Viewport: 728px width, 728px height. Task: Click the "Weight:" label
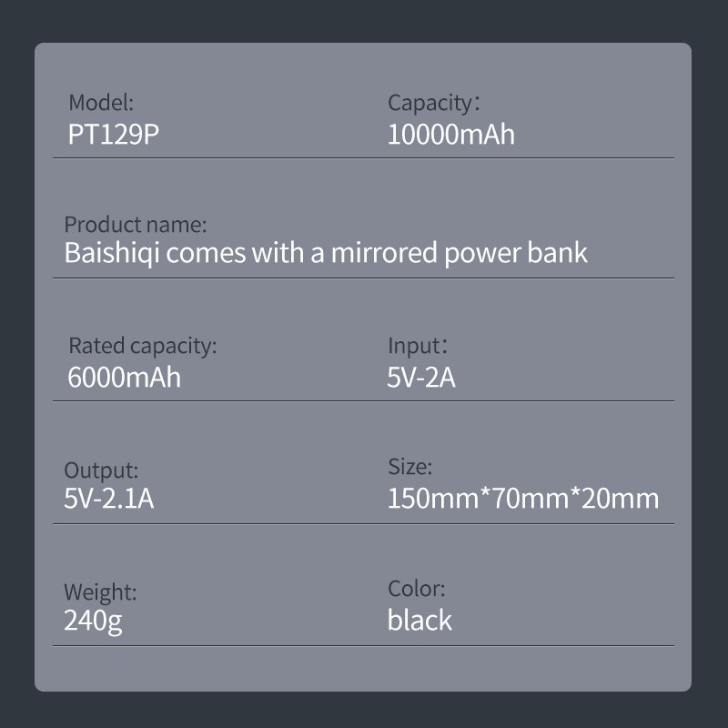coord(100,592)
